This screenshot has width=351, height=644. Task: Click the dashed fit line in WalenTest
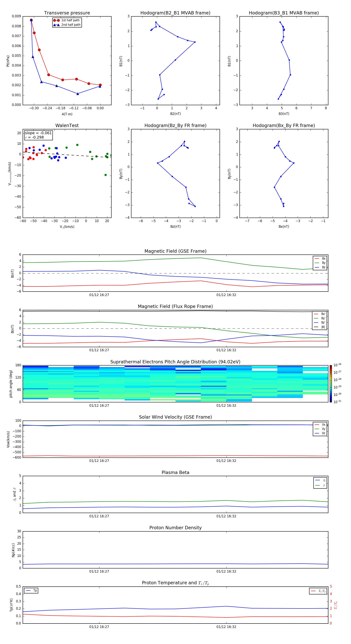click(67, 155)
